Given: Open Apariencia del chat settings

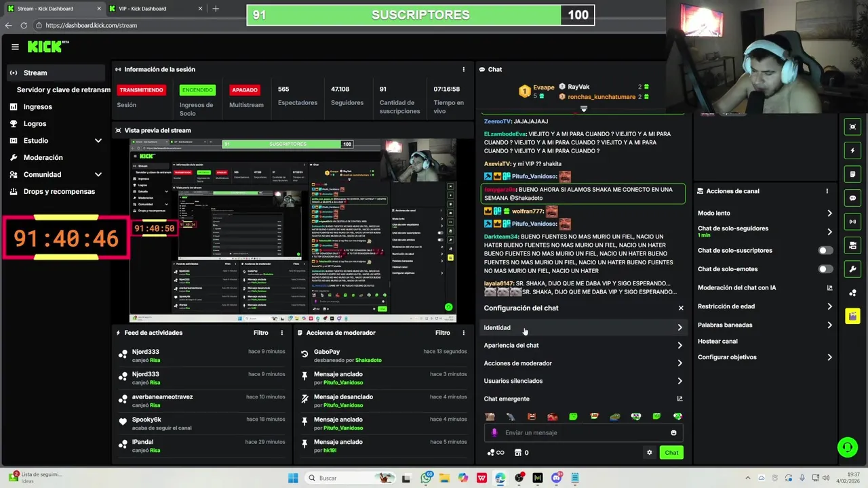Looking at the screenshot, I should [x=583, y=345].
